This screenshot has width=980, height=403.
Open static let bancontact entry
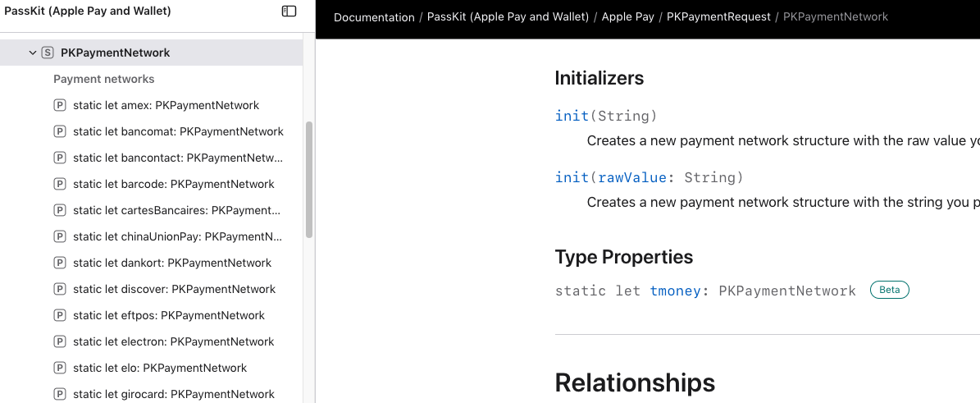pos(178,158)
